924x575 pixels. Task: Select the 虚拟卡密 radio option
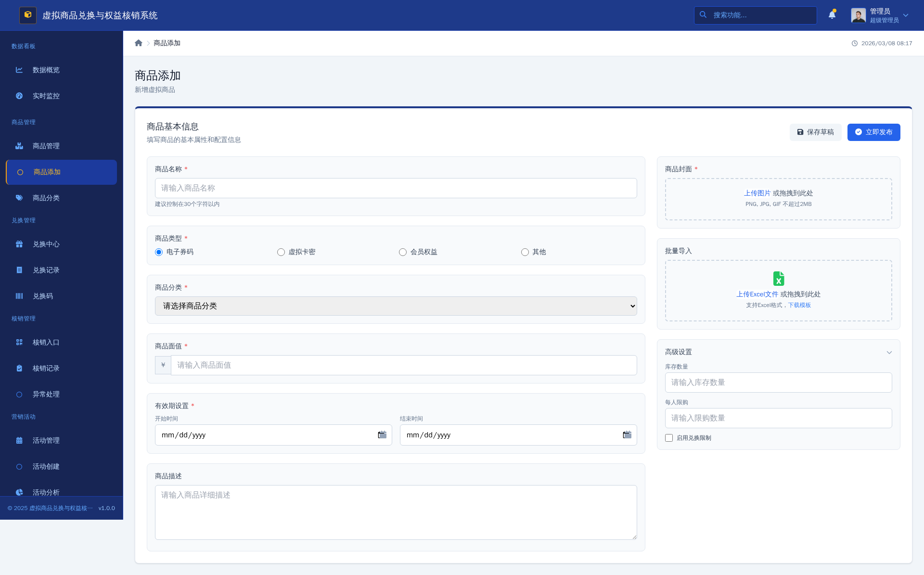(281, 252)
